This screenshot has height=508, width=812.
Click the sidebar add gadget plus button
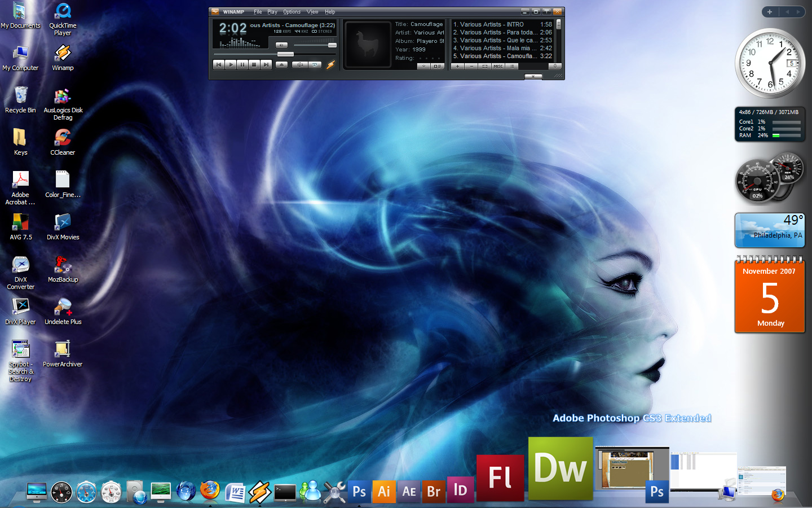point(770,12)
